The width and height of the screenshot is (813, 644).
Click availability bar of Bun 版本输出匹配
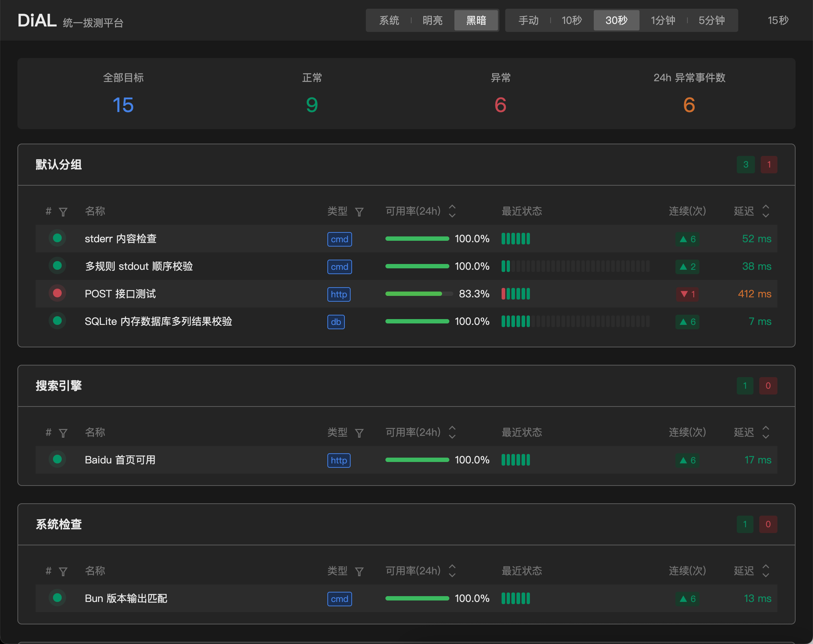(417, 598)
